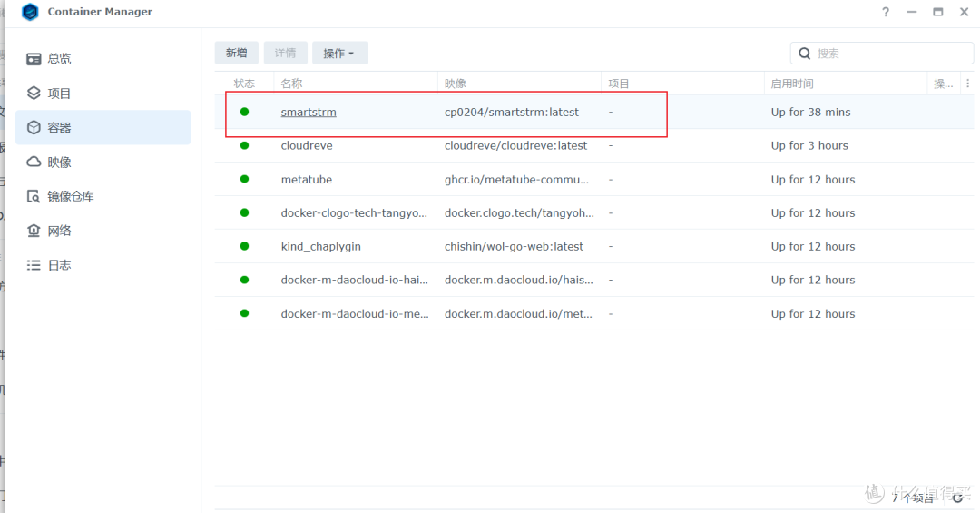Viewport: 980px width, 513px height.
Task: Select the 容器 containers section
Action: tap(103, 128)
